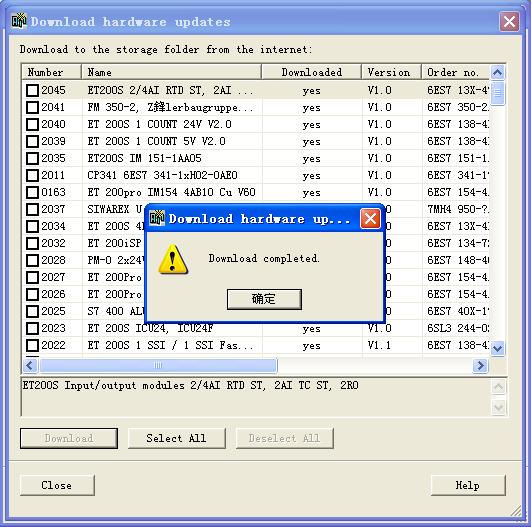Screen dimensions: 531x527
Task: Confirm popup with 确定 button
Action: pyautogui.click(x=264, y=299)
